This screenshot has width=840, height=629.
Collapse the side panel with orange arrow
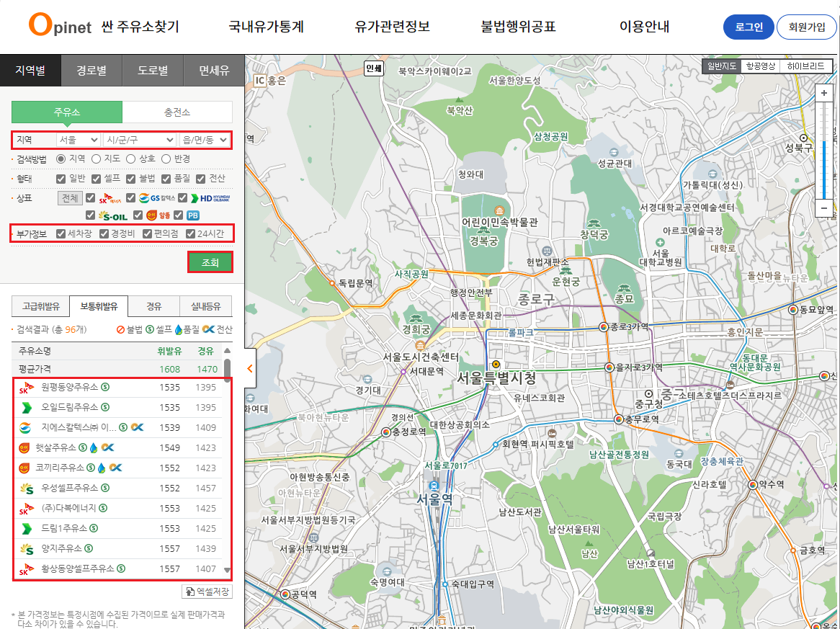click(x=250, y=368)
